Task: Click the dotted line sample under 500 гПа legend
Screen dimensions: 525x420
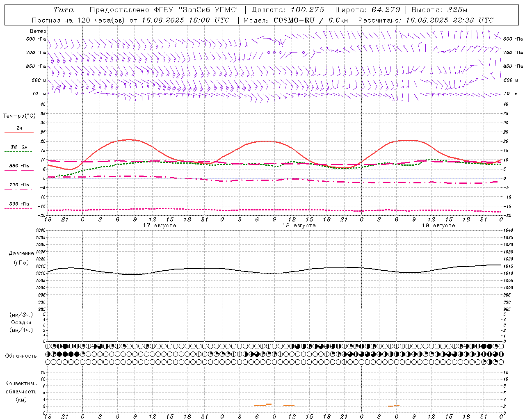Action: pos(18,208)
